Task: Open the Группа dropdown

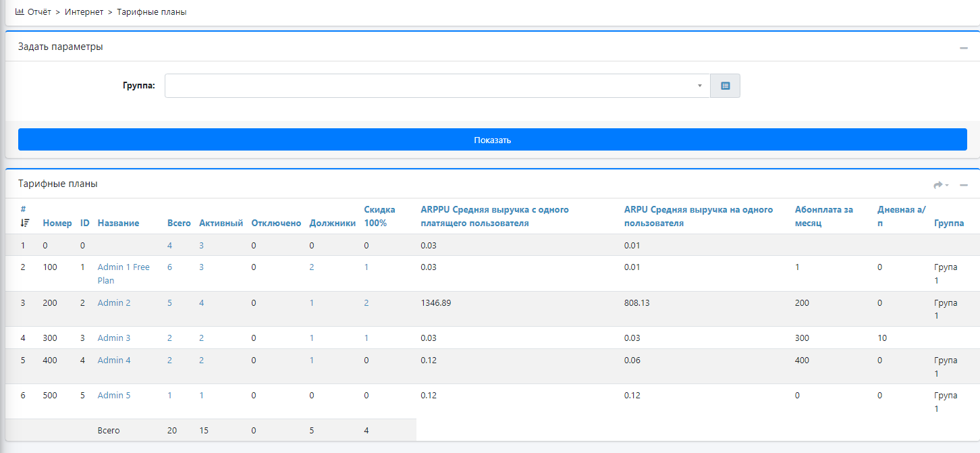Action: click(x=437, y=86)
